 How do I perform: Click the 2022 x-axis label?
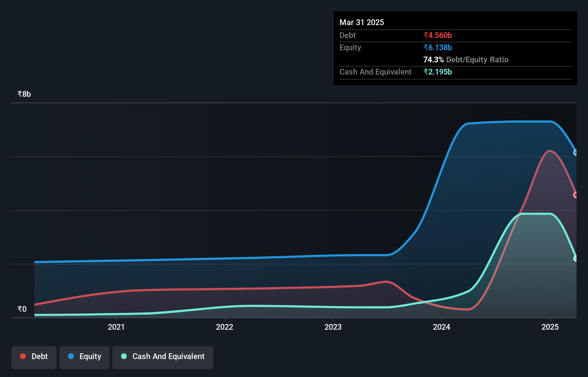click(x=225, y=327)
